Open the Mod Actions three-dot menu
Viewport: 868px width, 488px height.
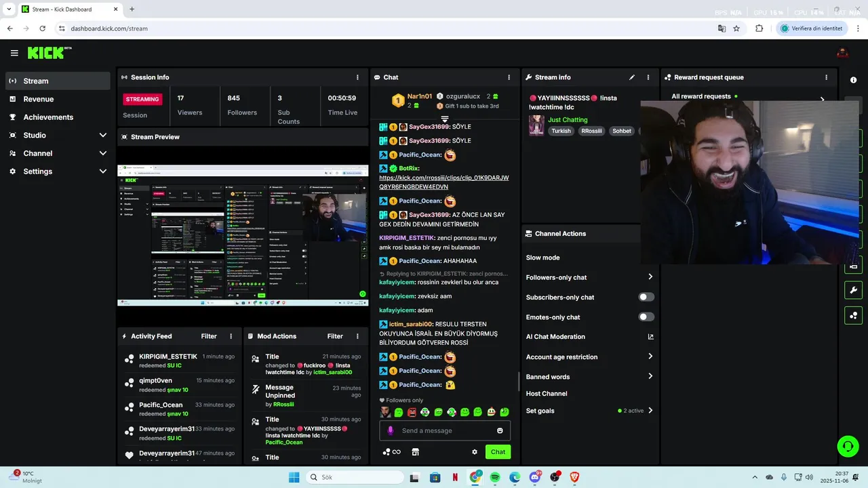tap(357, 336)
